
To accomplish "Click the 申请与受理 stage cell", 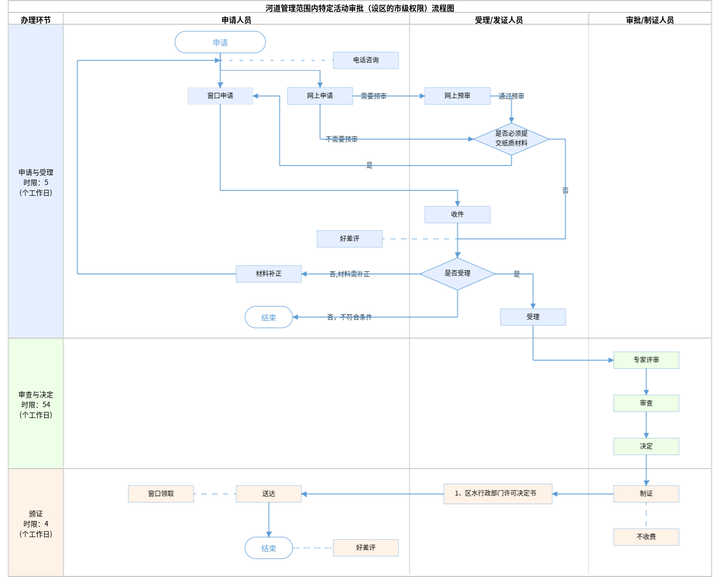I will click(x=36, y=182).
